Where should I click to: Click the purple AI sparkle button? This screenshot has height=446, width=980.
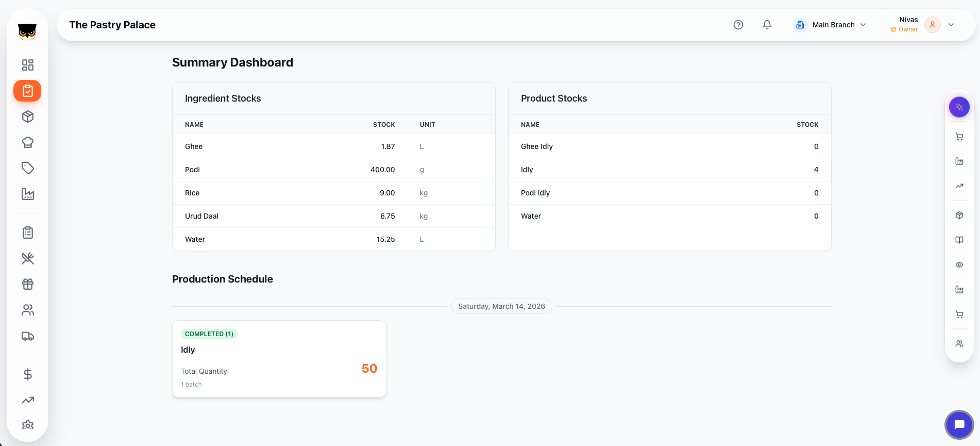pyautogui.click(x=959, y=107)
